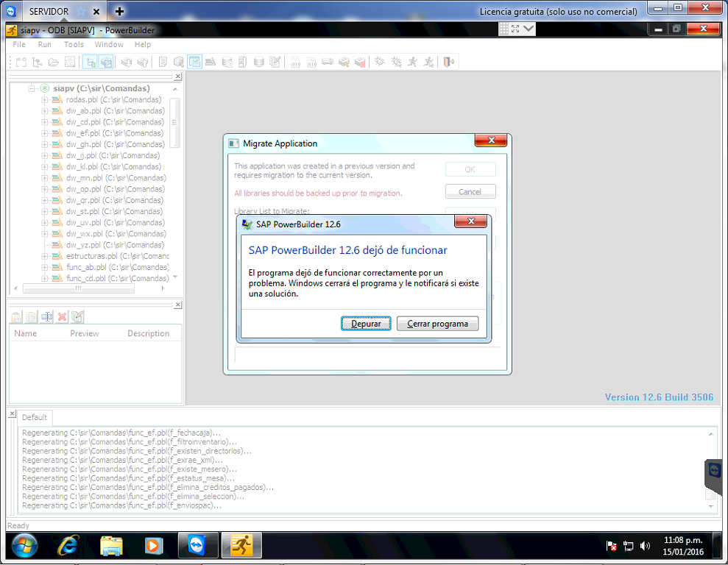Open the Tools menu

pos(74,45)
